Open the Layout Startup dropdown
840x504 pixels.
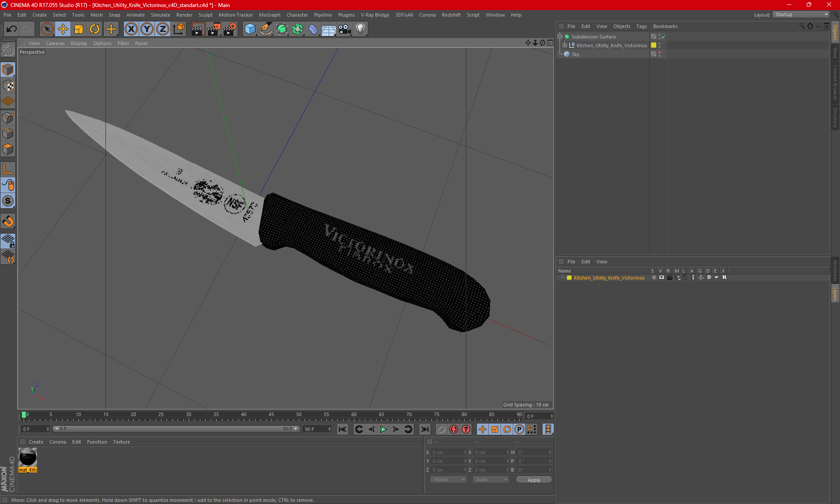tap(801, 14)
